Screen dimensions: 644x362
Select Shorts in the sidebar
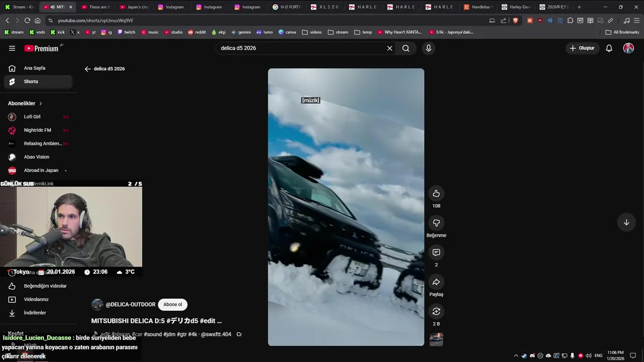(x=38, y=81)
